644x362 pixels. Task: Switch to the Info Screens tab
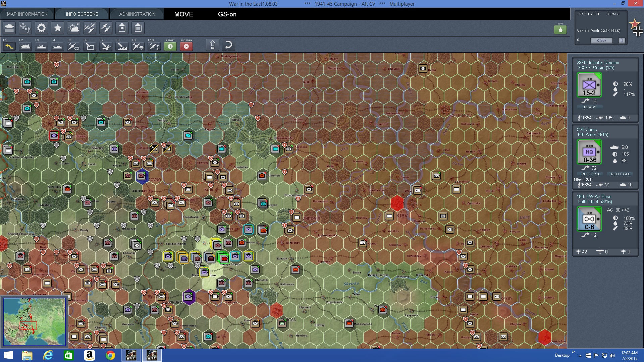tap(82, 14)
